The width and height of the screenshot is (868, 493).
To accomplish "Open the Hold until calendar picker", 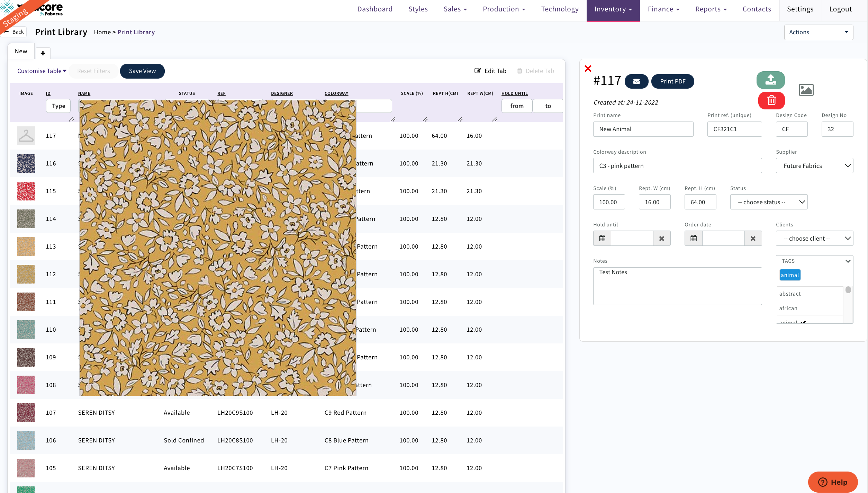I will 602,238.
